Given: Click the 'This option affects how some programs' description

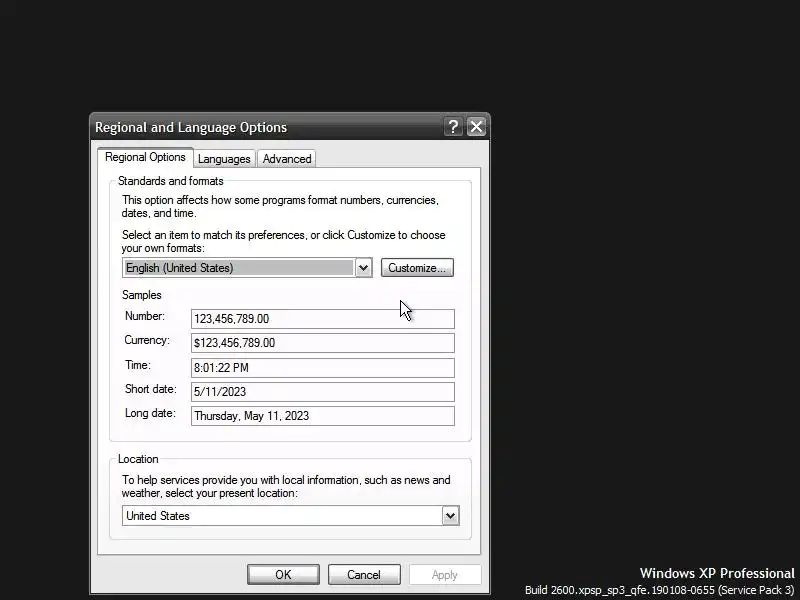Looking at the screenshot, I should pyautogui.click(x=280, y=207).
